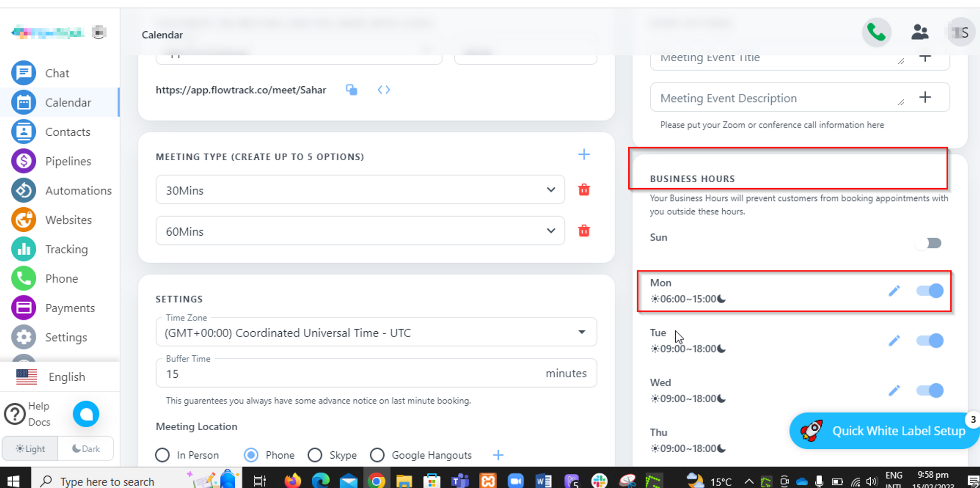The width and height of the screenshot is (980, 488).
Task: Select the Skype meeting location
Action: pos(315,455)
